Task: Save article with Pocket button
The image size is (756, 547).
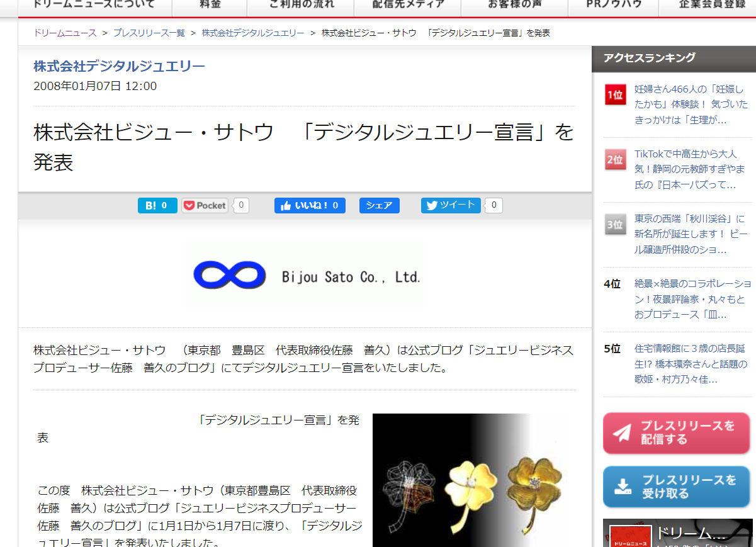Action: coord(205,205)
